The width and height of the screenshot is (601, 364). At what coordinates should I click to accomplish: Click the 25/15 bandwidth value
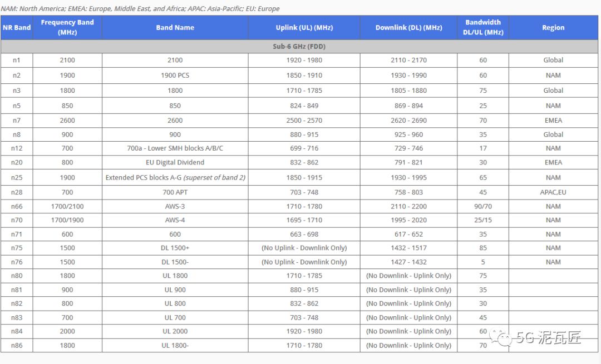click(483, 220)
